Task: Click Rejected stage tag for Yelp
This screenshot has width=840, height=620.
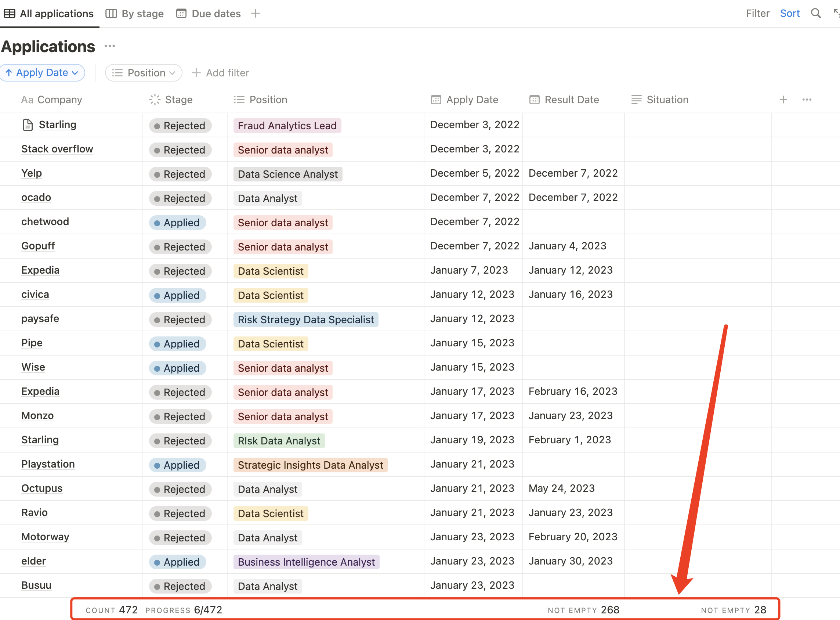Action: coord(180,174)
